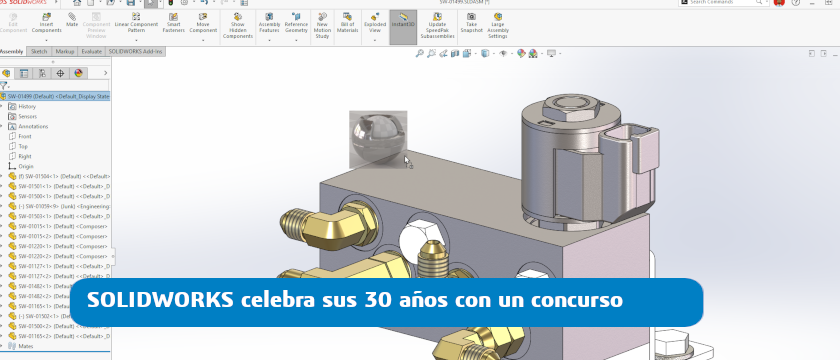
Task: Click Show Hidden Components
Action: click(237, 26)
